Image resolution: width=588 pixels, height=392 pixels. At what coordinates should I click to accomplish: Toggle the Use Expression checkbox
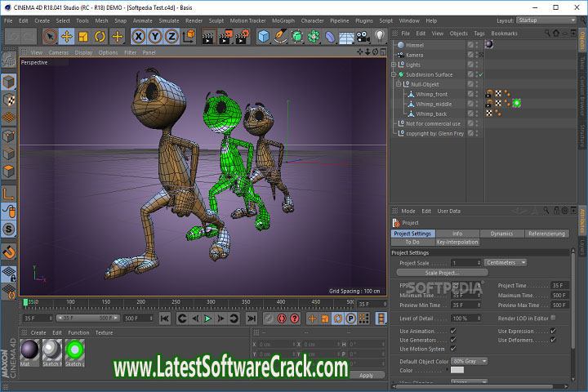click(553, 331)
